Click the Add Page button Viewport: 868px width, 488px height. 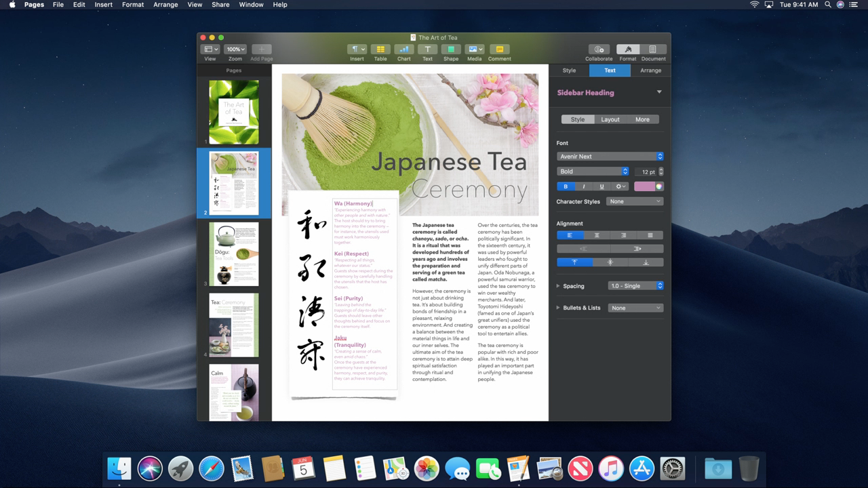click(x=261, y=49)
